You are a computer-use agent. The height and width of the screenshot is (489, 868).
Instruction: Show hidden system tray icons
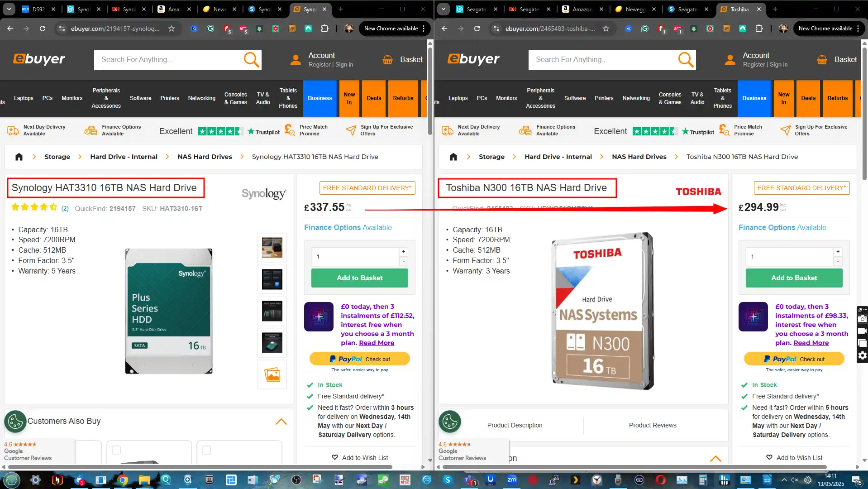tap(784, 480)
